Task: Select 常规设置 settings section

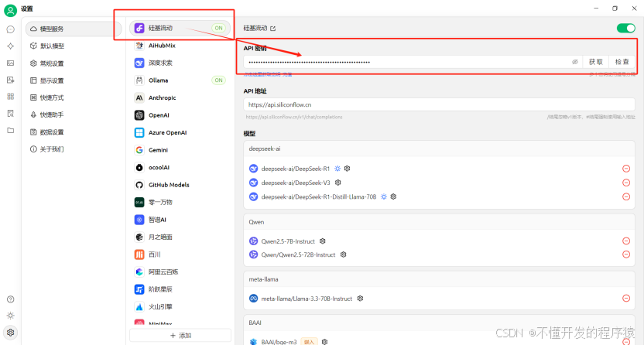Action: pyautogui.click(x=74, y=63)
